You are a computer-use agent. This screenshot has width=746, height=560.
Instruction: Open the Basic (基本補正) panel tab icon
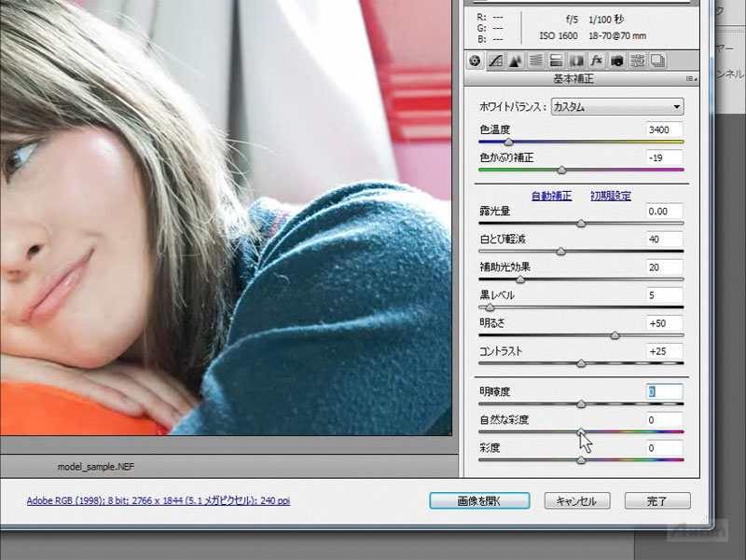point(475,61)
